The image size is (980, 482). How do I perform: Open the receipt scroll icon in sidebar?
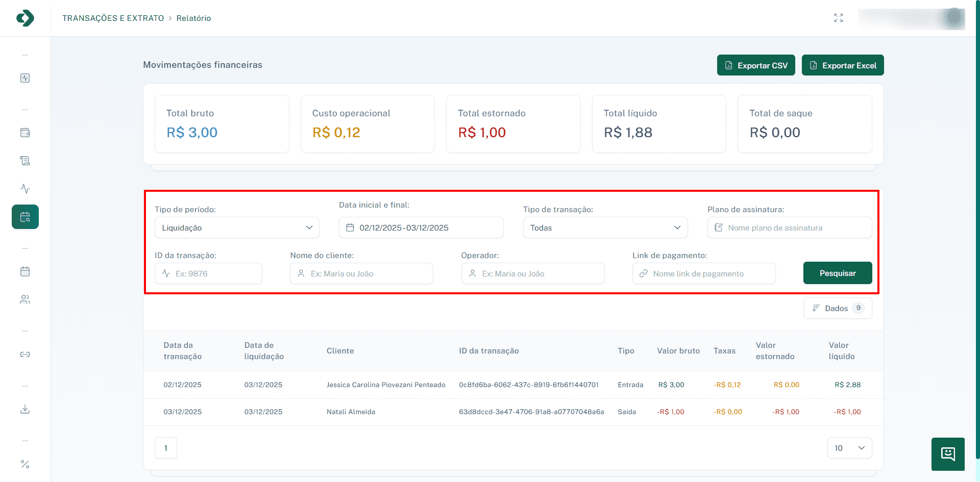pyautogui.click(x=25, y=161)
